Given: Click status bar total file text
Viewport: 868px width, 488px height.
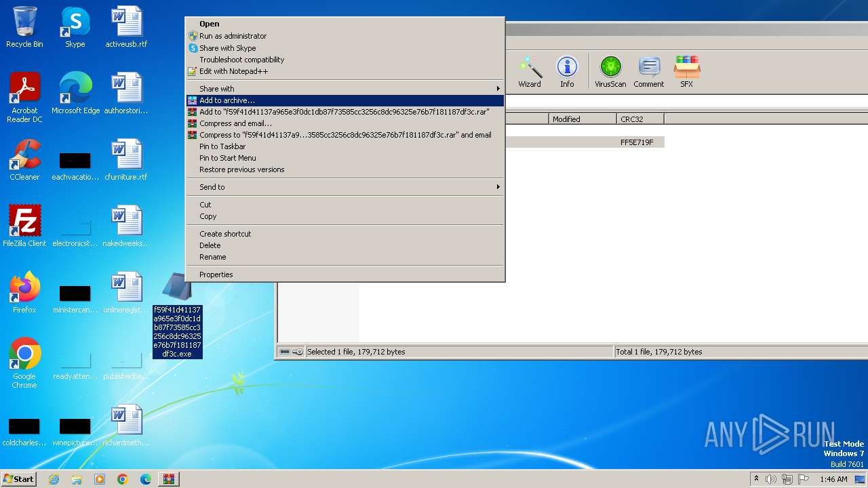Looking at the screenshot, I should pyautogui.click(x=659, y=352).
